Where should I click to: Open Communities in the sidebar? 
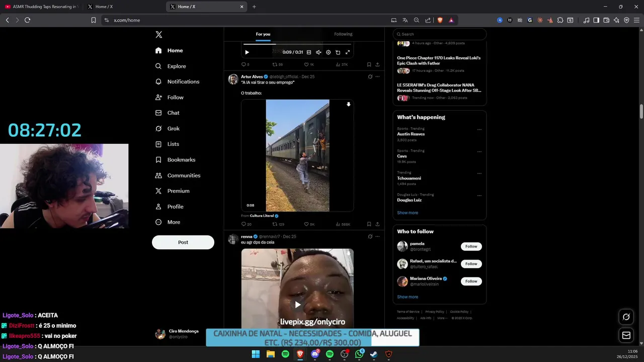[x=178, y=175]
